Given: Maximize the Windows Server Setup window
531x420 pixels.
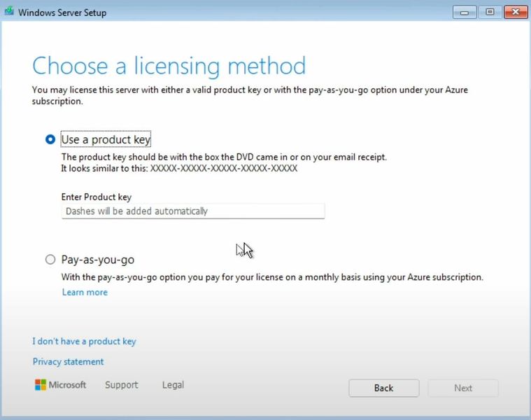Looking at the screenshot, I should coord(490,12).
